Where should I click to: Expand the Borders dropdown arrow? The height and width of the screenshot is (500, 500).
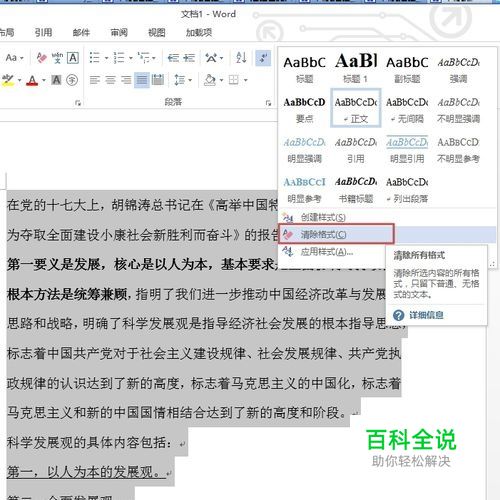click(x=246, y=80)
